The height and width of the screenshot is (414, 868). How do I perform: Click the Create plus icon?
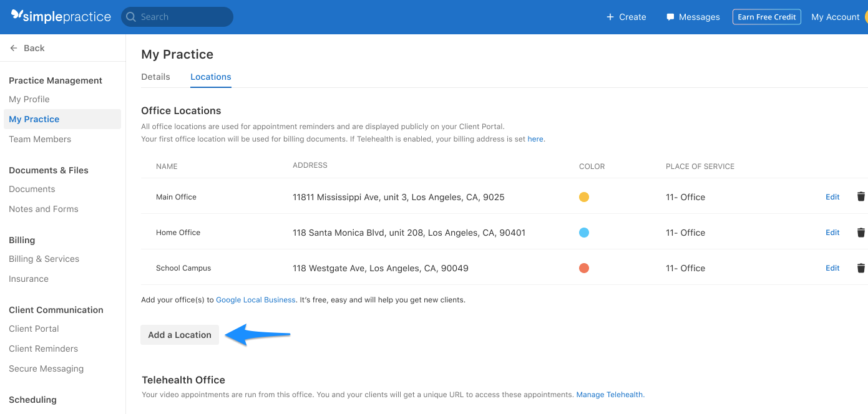click(x=609, y=17)
